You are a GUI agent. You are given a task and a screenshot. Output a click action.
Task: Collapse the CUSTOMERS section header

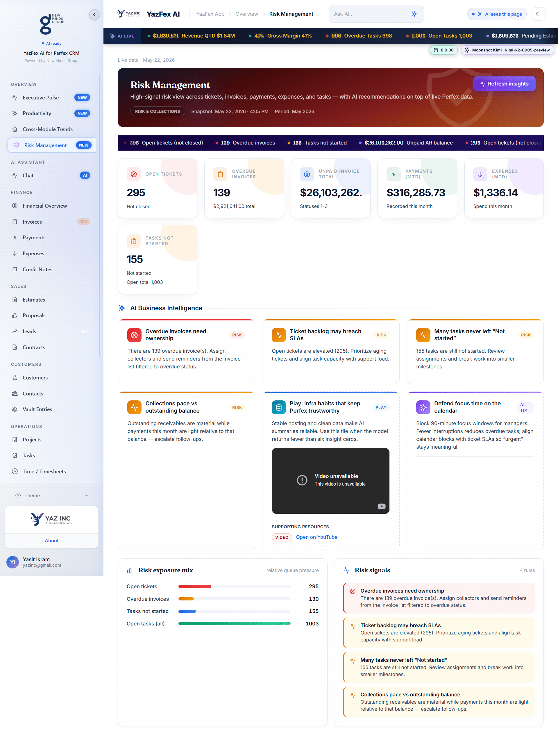[51, 364]
